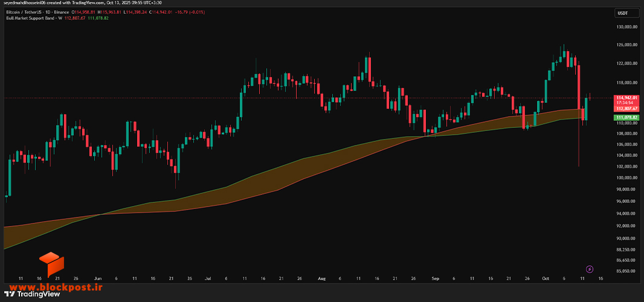Select the Bull Market Support Band legend

click(x=31, y=18)
